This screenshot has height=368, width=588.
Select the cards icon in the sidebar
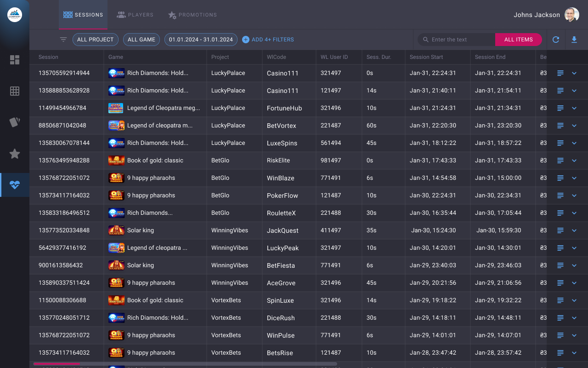click(x=15, y=122)
